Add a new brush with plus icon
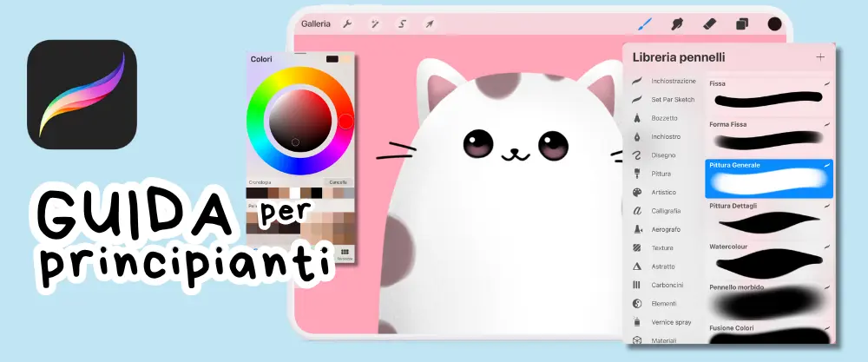 820,57
